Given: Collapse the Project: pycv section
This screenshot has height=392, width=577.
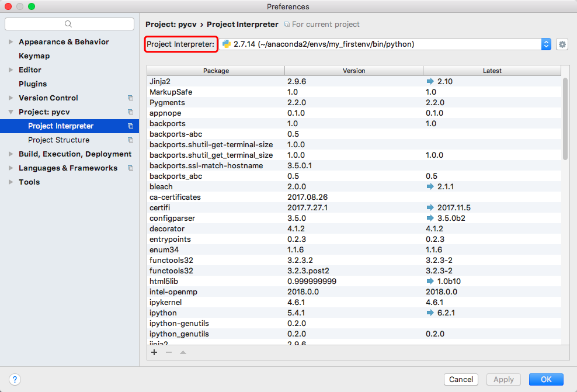Looking at the screenshot, I should tap(11, 112).
